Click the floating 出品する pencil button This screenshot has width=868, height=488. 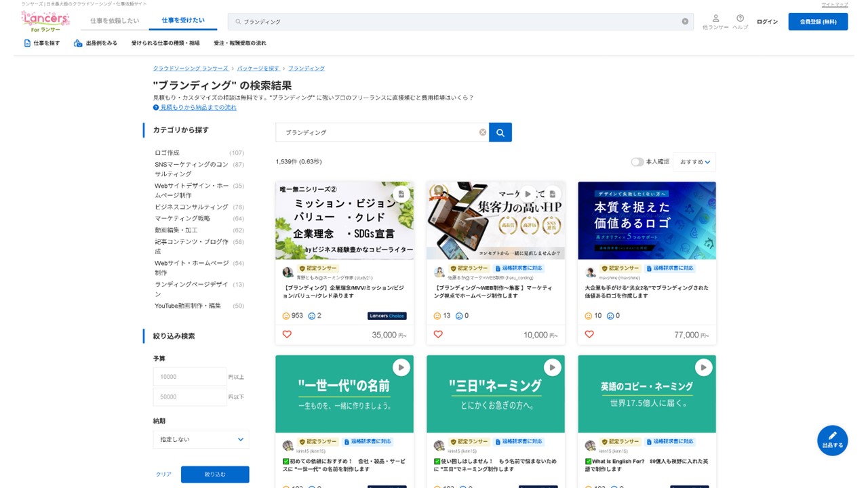tap(832, 440)
